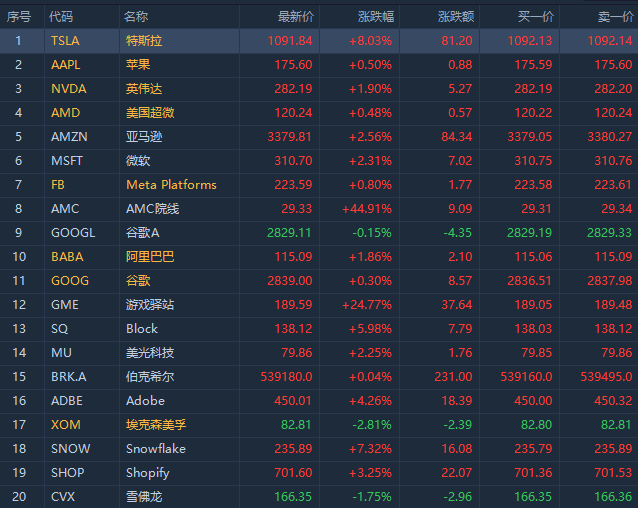Open the AAPL 苹果 stock row

[319, 65]
